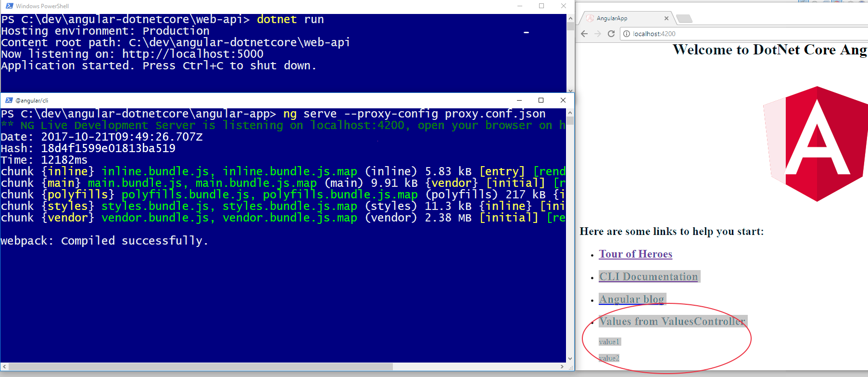868x377 pixels.
Task: Click the browser back arrow
Action: (x=584, y=34)
